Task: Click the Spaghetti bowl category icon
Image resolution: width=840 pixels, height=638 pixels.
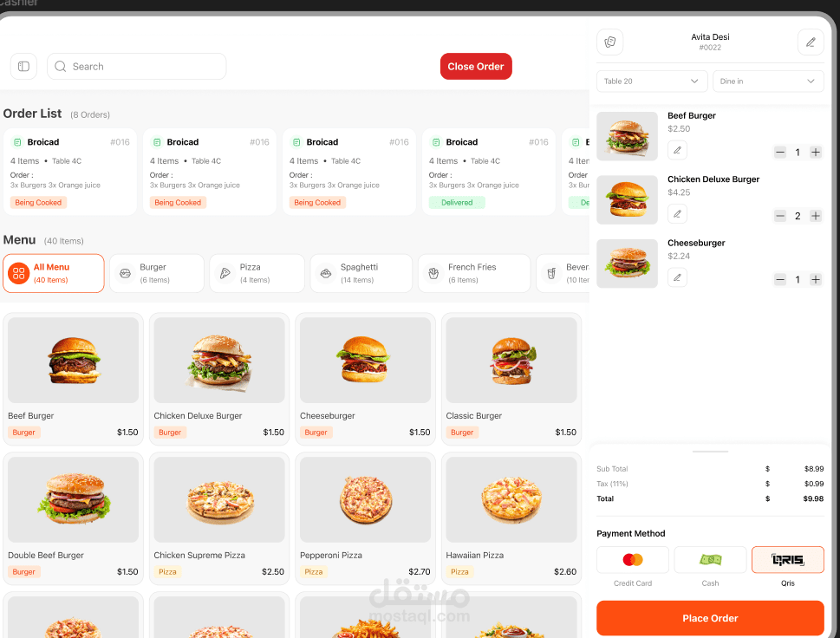Action: click(x=326, y=273)
